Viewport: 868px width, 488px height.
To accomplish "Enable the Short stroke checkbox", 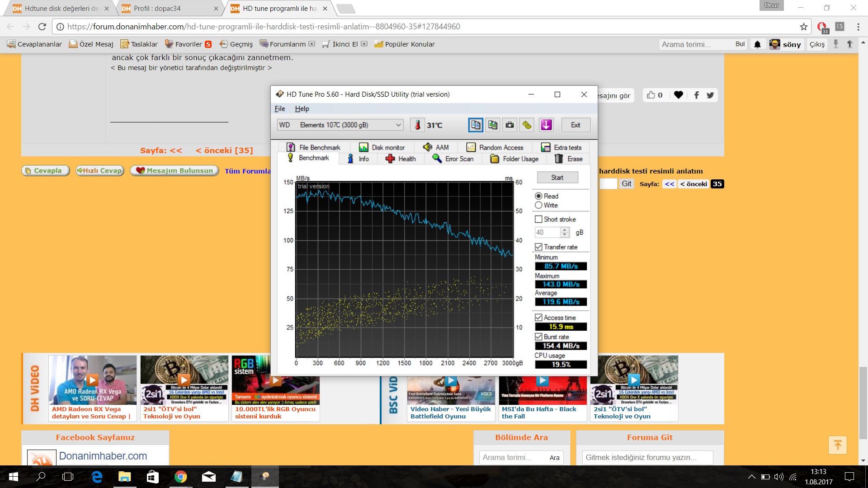I will 538,219.
